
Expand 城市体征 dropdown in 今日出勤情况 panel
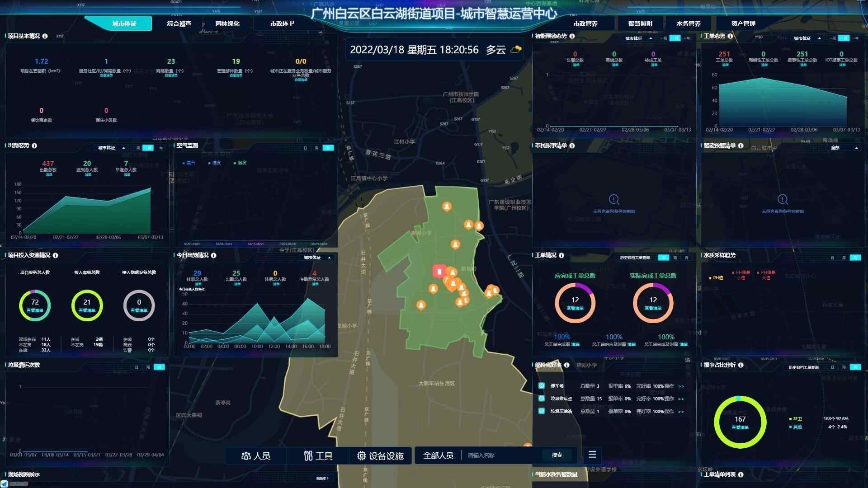(317, 258)
